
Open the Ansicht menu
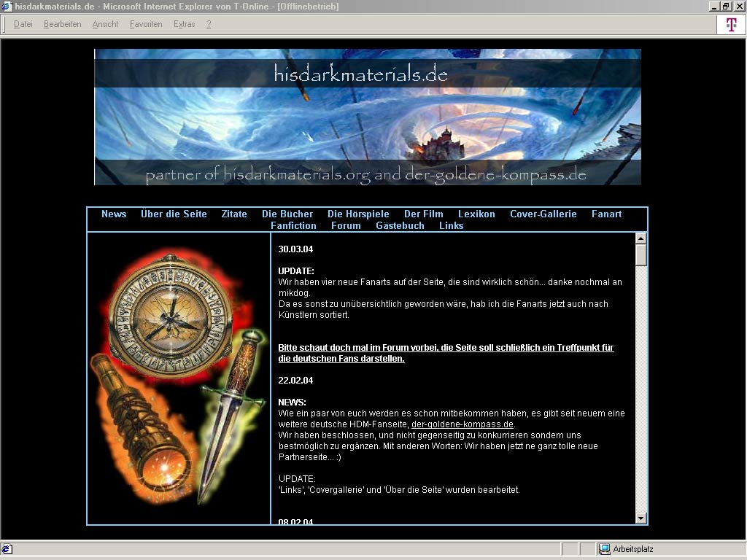pyautogui.click(x=105, y=24)
